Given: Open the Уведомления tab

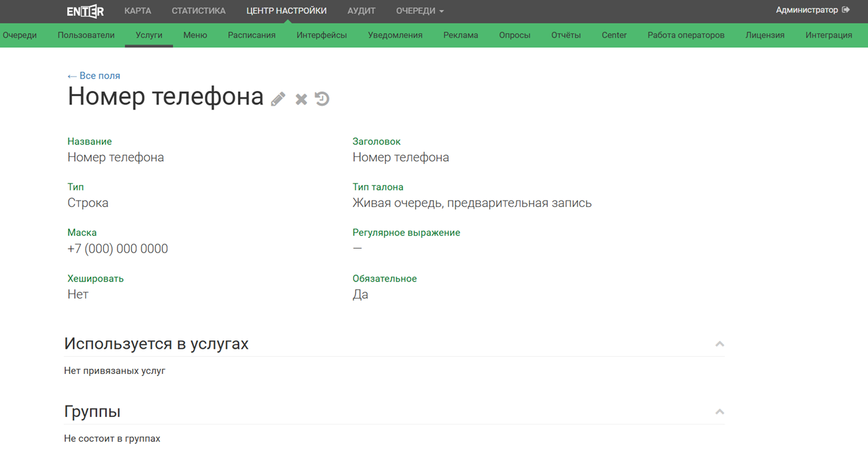Looking at the screenshot, I should [395, 35].
